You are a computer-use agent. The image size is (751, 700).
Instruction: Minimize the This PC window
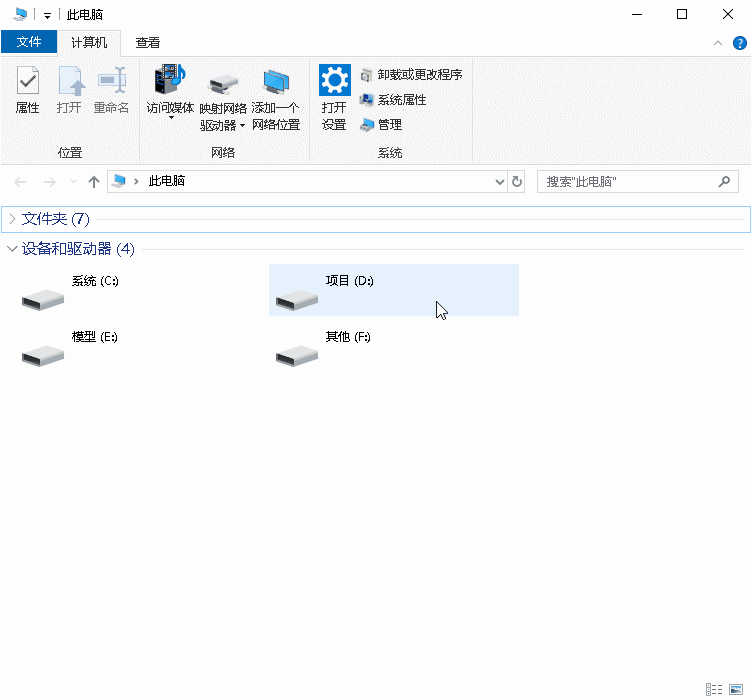[637, 14]
